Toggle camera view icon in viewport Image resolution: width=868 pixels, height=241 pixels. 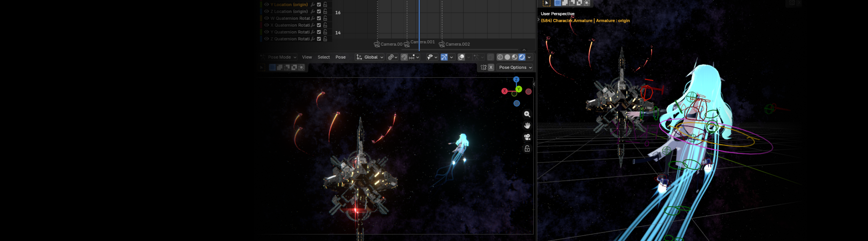[527, 137]
